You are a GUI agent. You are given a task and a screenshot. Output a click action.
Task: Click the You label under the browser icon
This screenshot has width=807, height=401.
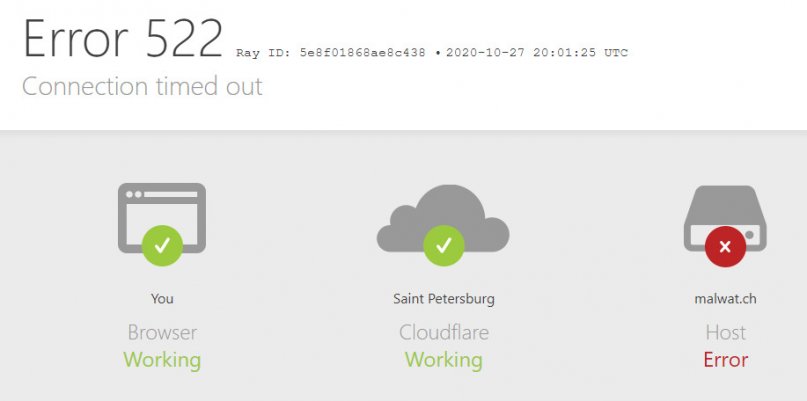[162, 299]
